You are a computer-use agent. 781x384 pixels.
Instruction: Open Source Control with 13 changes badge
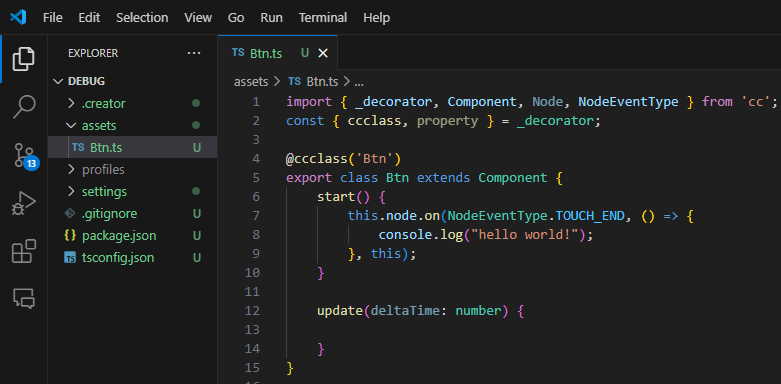[x=24, y=155]
